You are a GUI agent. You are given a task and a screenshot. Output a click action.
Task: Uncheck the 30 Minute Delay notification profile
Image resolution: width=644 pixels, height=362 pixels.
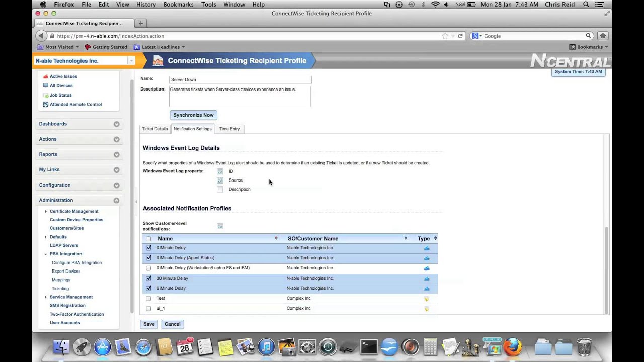148,278
